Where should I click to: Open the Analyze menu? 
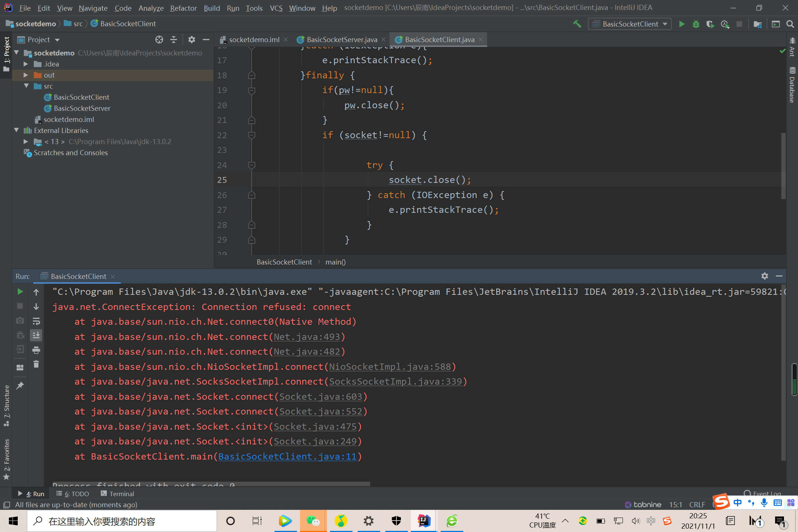pyautogui.click(x=151, y=8)
